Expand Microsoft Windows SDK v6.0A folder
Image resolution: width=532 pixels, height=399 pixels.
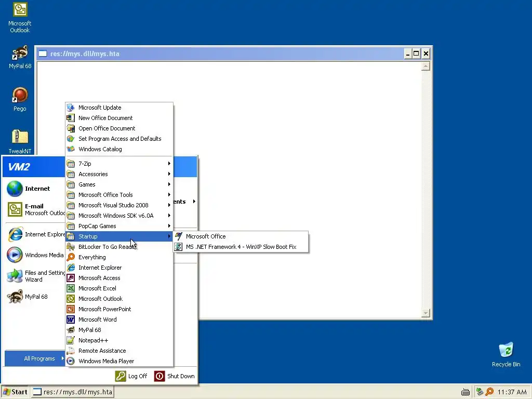click(119, 216)
